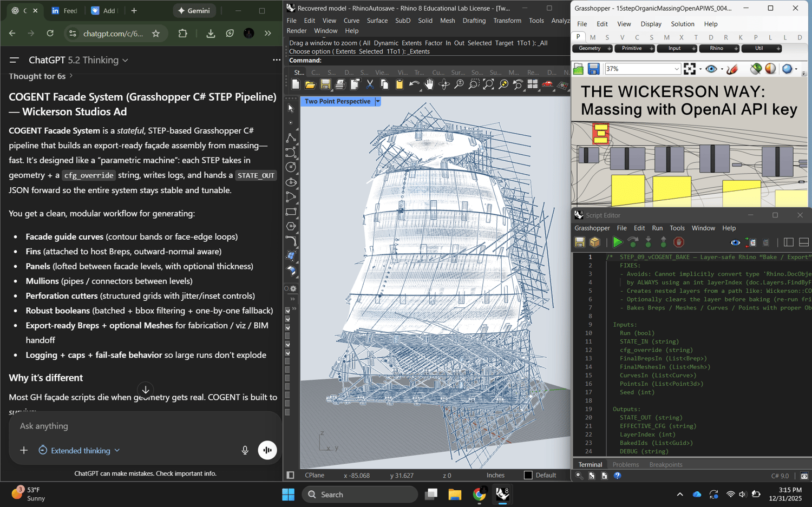Save the Grasshopper document with floppy icon

594,69
